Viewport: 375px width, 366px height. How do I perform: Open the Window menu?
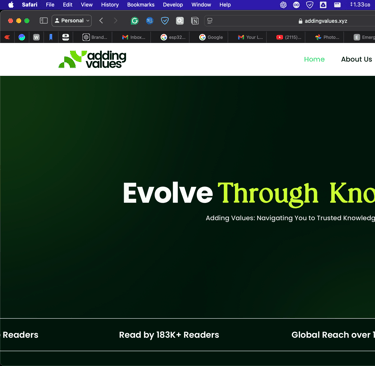[x=201, y=5]
